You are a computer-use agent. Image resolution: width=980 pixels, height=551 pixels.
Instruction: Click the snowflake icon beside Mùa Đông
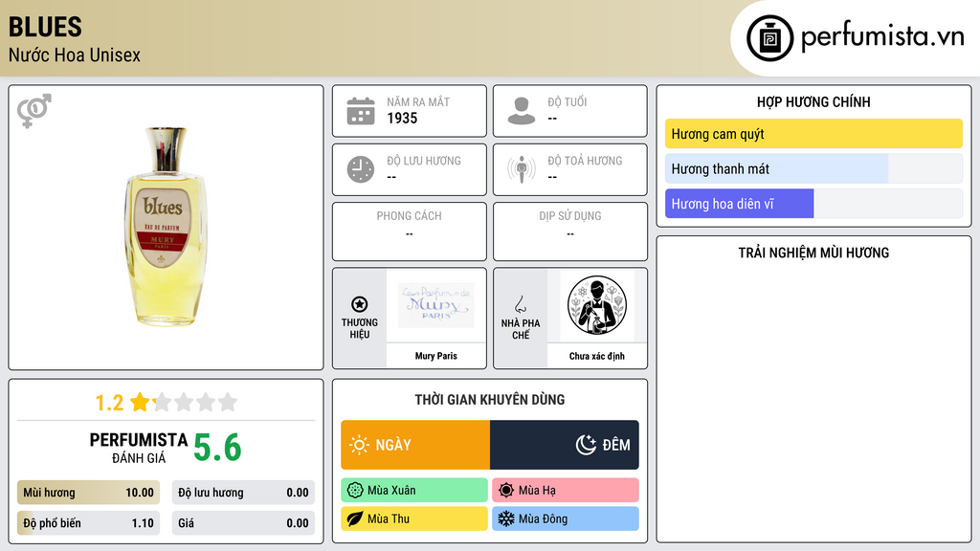506,518
